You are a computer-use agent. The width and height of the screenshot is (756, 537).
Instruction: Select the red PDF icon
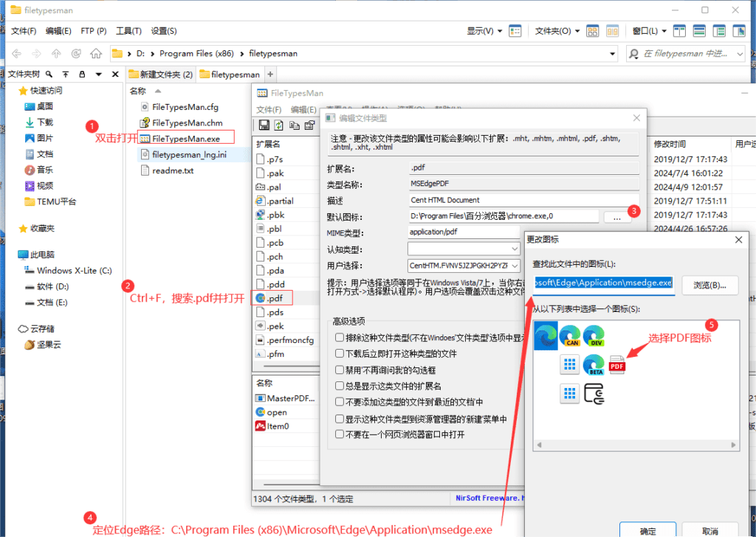[617, 364]
